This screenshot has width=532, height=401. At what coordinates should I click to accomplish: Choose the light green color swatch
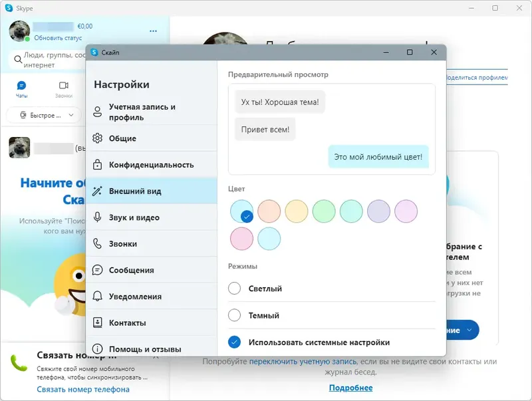coord(324,211)
